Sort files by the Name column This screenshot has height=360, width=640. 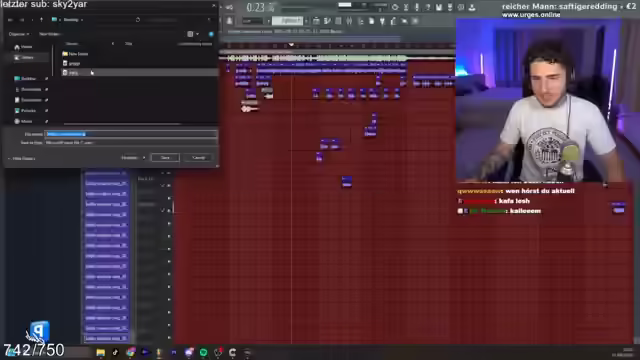[x=72, y=43]
